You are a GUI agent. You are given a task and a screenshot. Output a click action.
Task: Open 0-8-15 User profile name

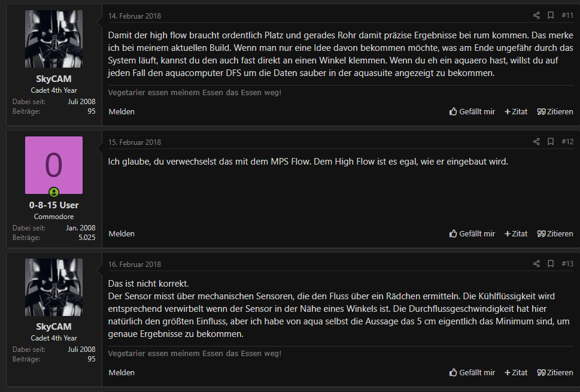(x=54, y=205)
